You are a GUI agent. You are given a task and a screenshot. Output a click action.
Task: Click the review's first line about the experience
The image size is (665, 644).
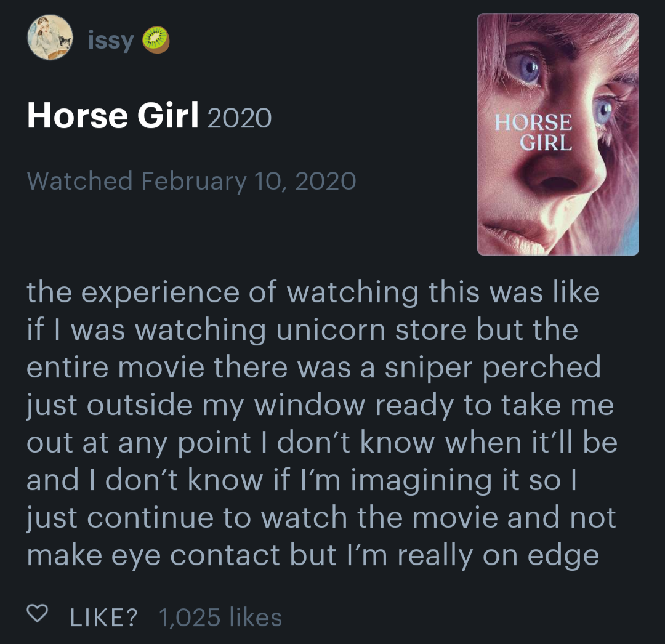(x=313, y=292)
